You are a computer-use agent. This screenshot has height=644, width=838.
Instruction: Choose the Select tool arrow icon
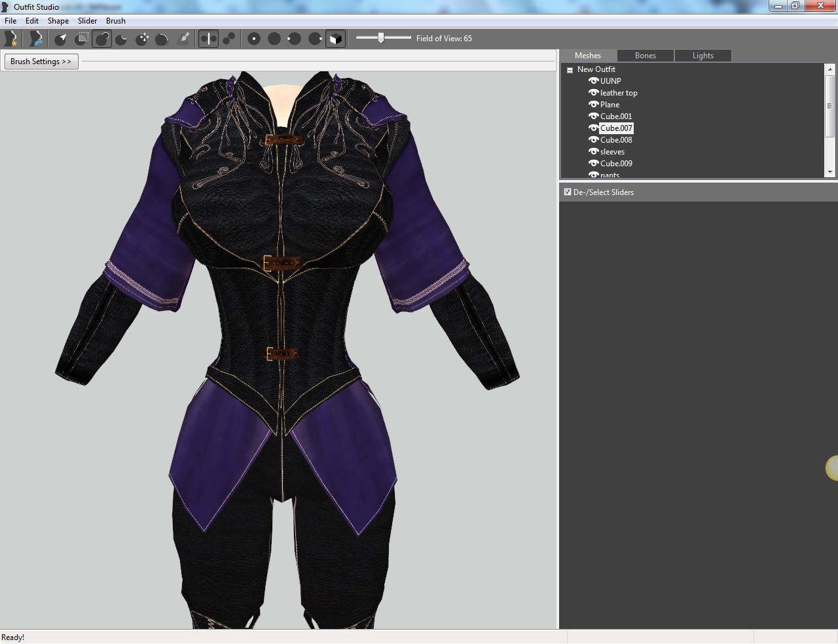61,39
